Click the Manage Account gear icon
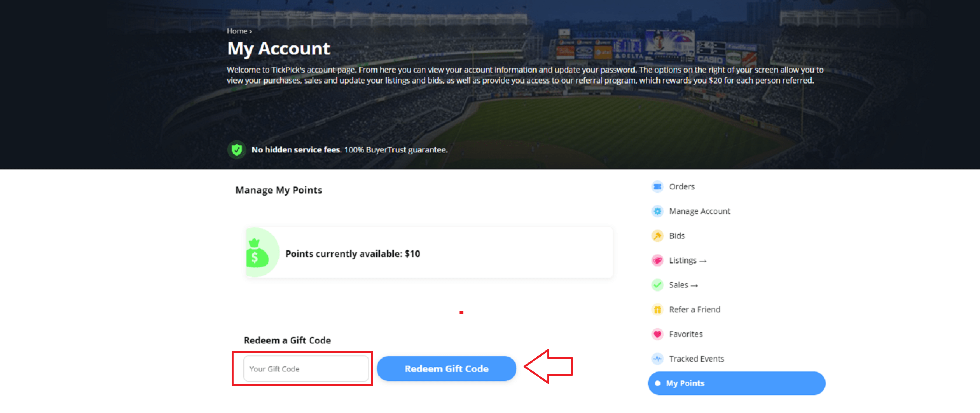The width and height of the screenshot is (980, 413). [657, 211]
